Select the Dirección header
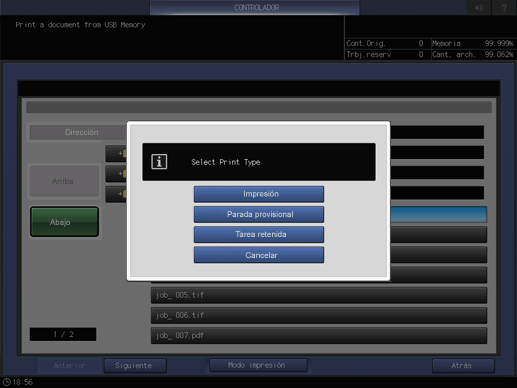Screen dimensions: 517x388 point(81,132)
